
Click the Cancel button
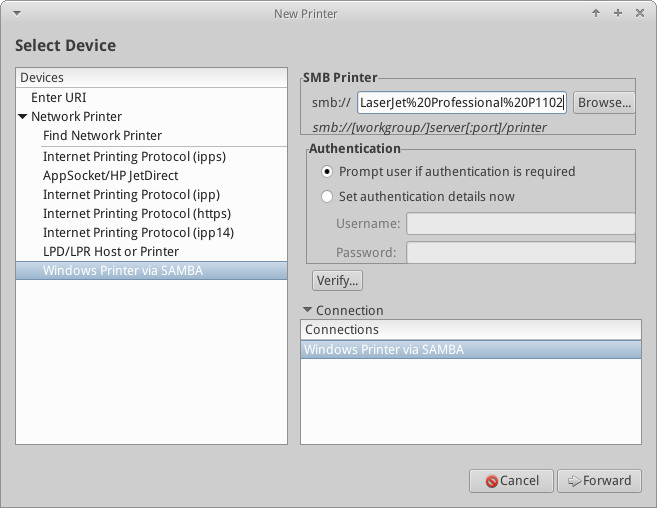tap(511, 481)
